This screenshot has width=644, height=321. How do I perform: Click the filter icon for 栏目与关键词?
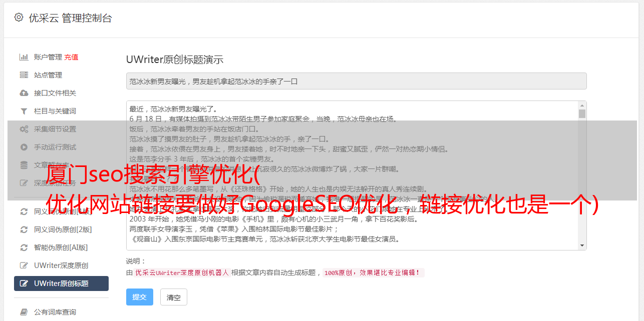[x=24, y=111]
